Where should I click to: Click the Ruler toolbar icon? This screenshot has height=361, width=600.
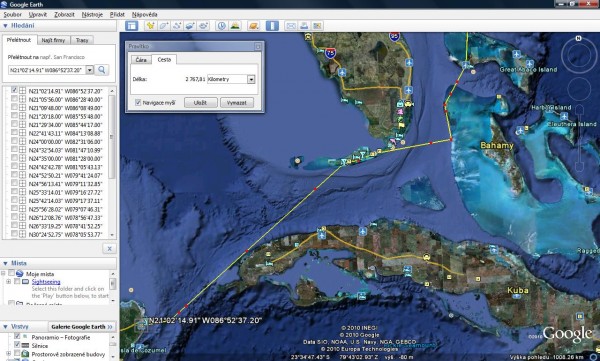click(x=272, y=26)
